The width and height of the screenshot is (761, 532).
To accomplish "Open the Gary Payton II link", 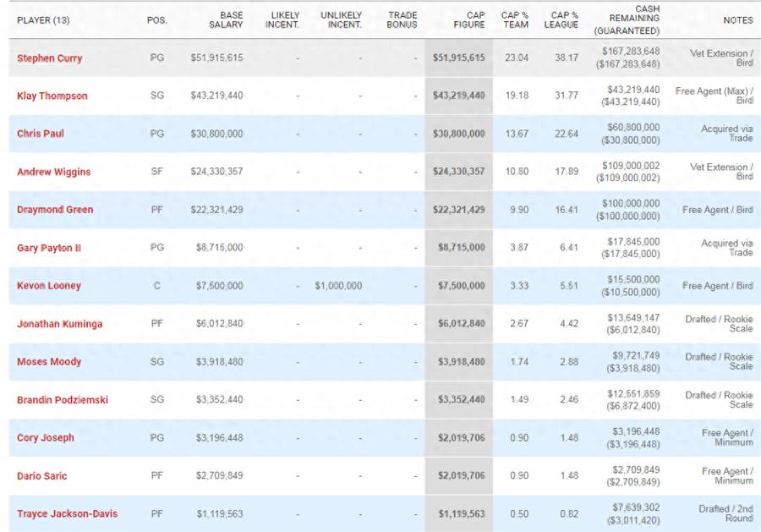I will (x=49, y=248).
